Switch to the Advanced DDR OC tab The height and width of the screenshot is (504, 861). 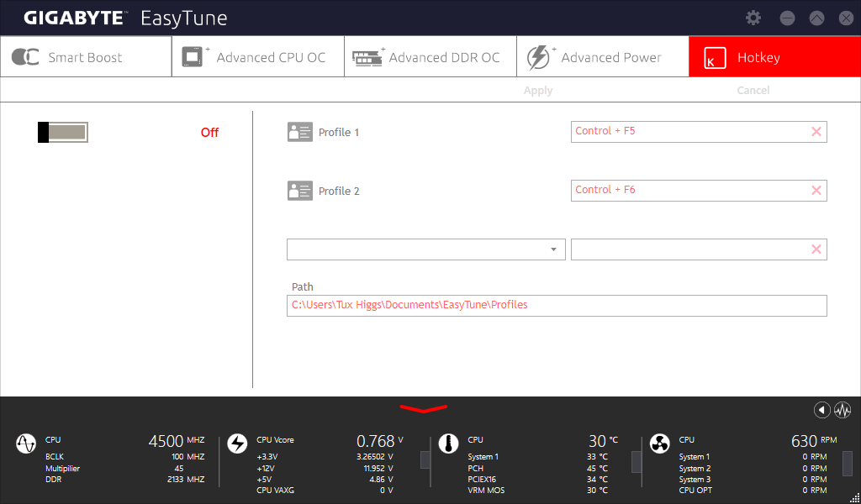(430, 56)
